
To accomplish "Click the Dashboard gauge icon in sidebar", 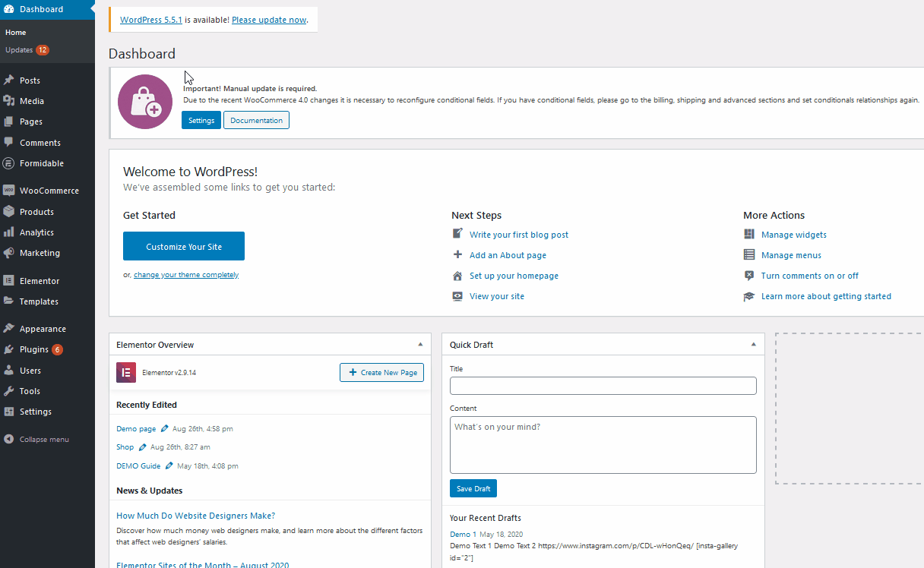I will pyautogui.click(x=9, y=9).
